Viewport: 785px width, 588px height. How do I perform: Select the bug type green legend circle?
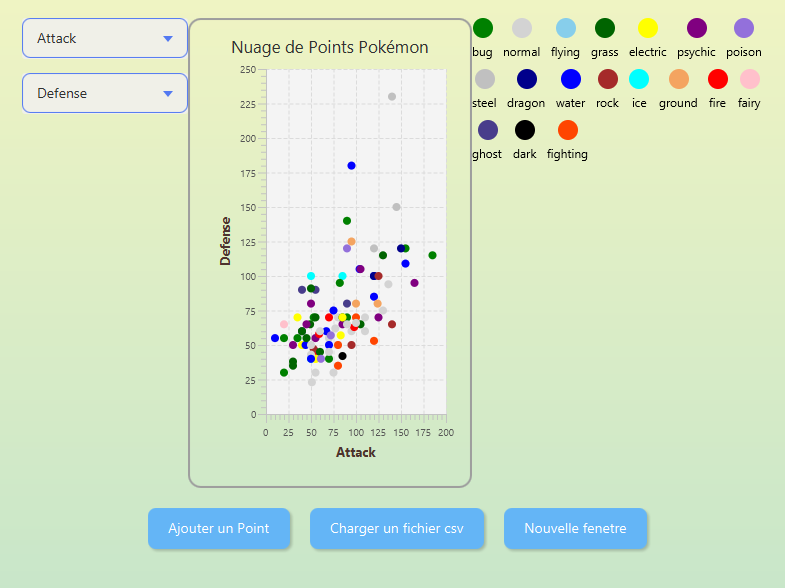[483, 28]
